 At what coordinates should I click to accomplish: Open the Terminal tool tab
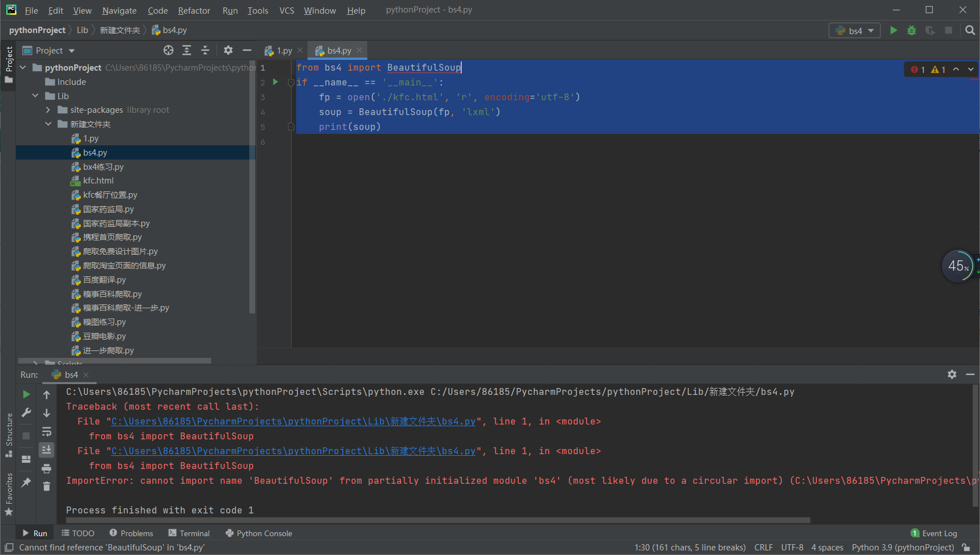tap(189, 533)
